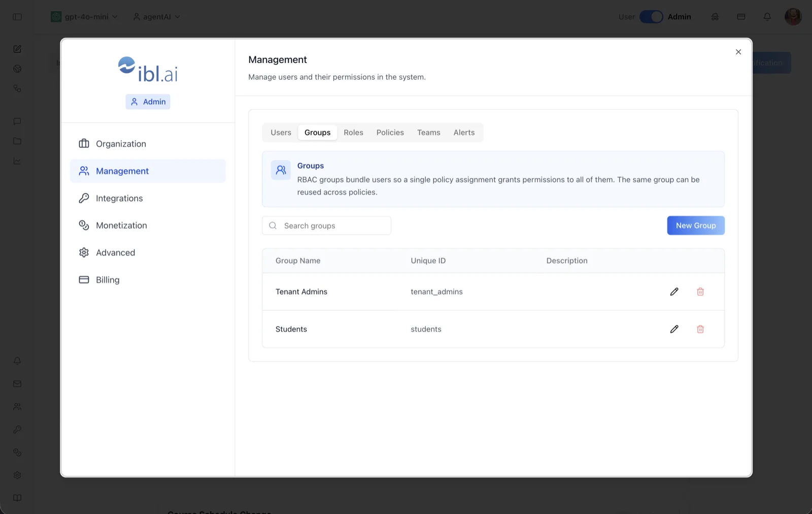Click the Description column header
The image size is (812, 514).
pyautogui.click(x=567, y=261)
